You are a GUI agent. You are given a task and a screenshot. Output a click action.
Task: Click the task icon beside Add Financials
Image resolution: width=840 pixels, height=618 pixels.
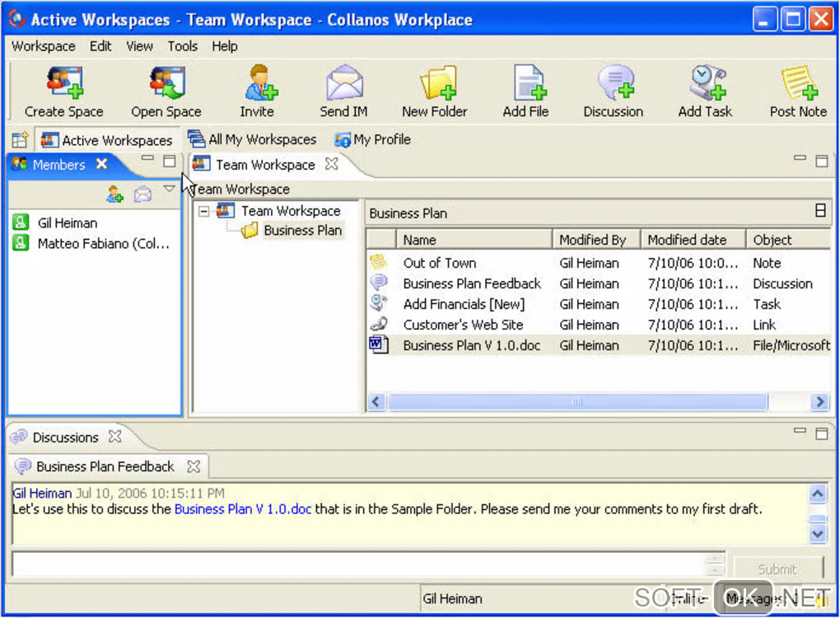coord(378,302)
